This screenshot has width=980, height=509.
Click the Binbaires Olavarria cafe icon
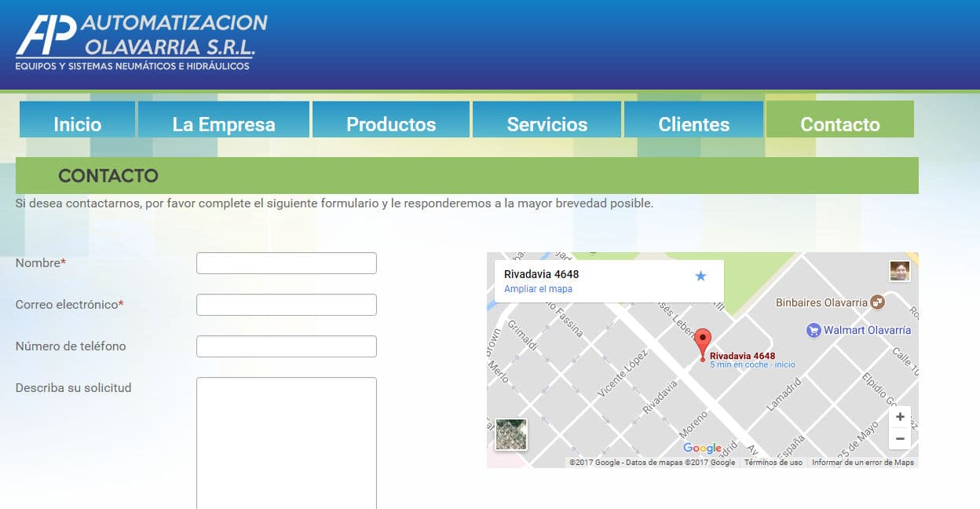(878, 302)
